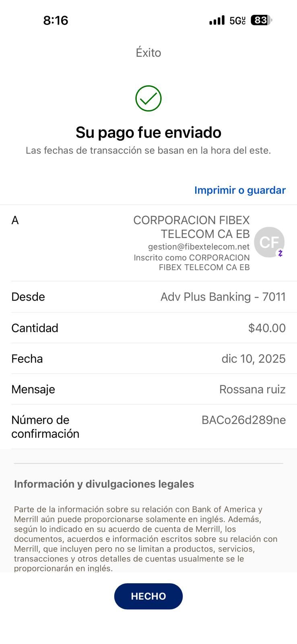Viewport: 297px width, 644px height.
Task: Tap the Adv Plus Banking - 7011 account
Action: click(x=223, y=297)
